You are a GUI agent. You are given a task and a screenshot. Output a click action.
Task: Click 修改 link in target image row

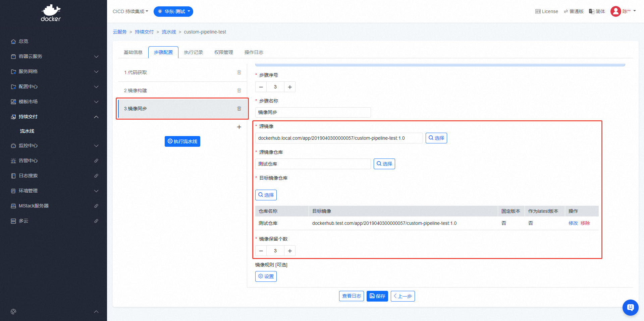(x=573, y=223)
